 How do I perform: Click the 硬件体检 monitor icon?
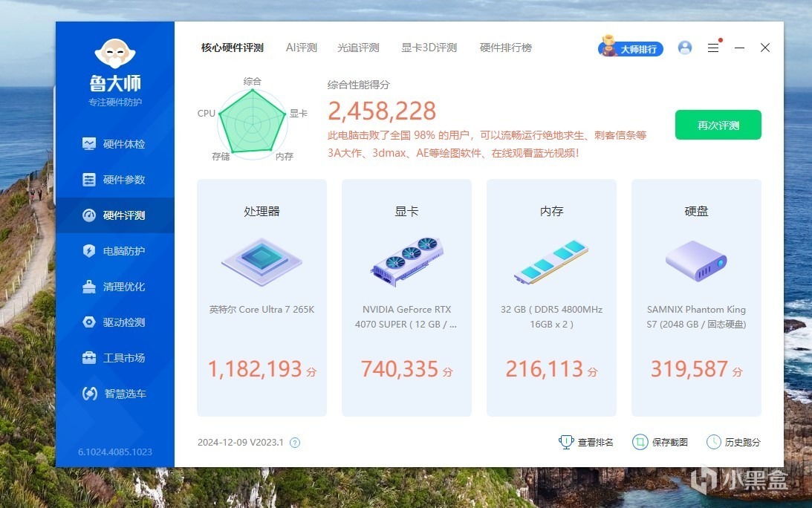click(89, 144)
